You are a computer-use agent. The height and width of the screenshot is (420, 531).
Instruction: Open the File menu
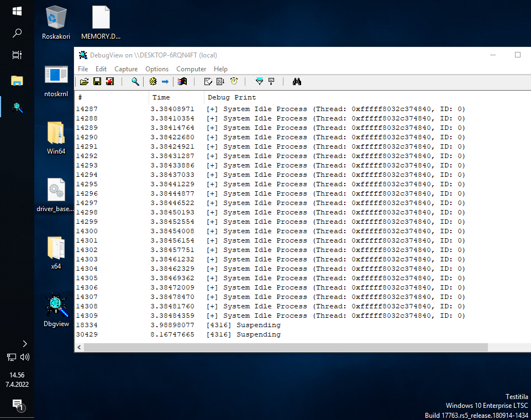coord(83,69)
